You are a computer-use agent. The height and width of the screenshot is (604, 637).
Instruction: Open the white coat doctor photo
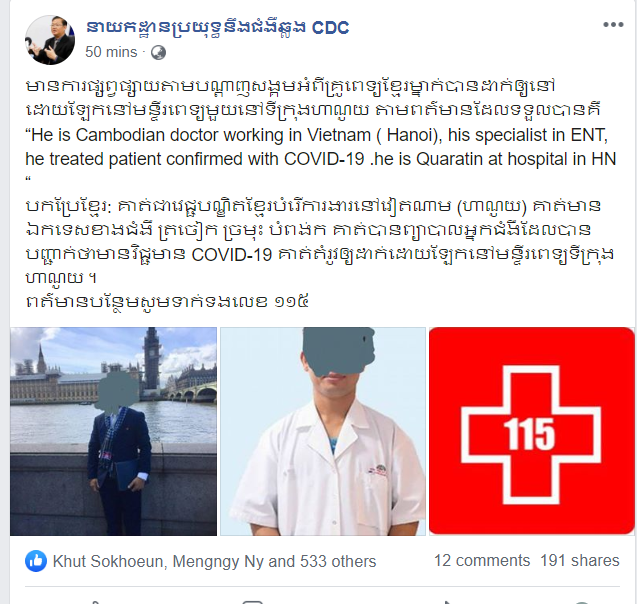tap(323, 431)
